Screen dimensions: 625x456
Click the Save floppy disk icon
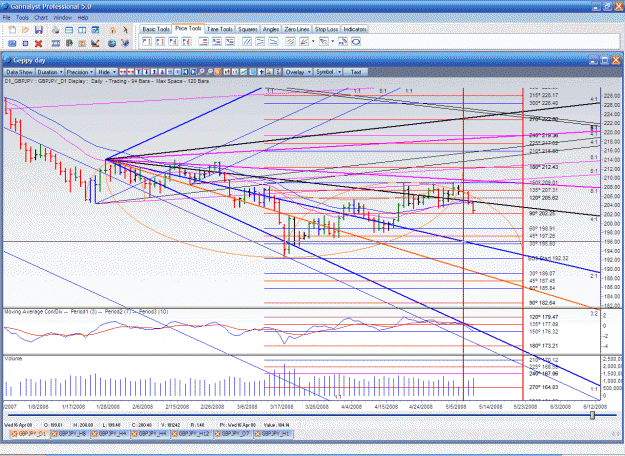[39, 30]
